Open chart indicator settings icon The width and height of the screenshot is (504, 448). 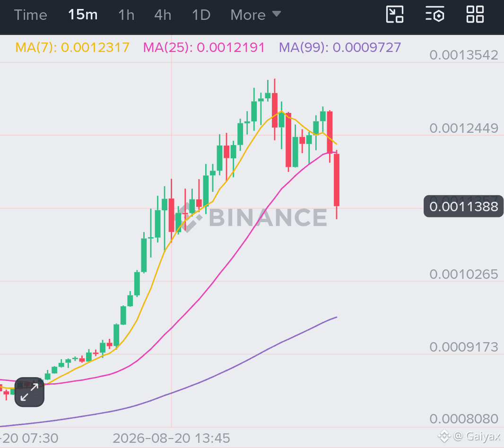tap(435, 15)
